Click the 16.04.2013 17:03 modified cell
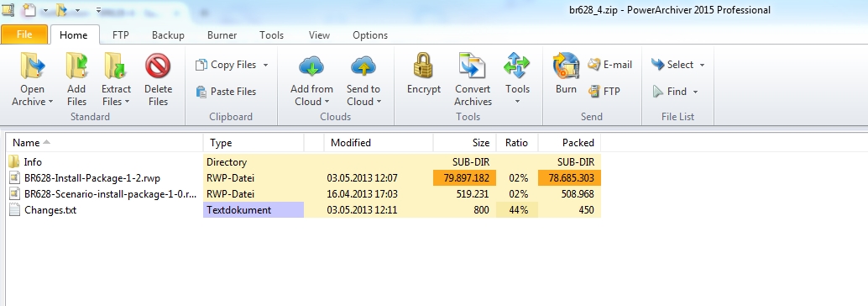 point(379,194)
